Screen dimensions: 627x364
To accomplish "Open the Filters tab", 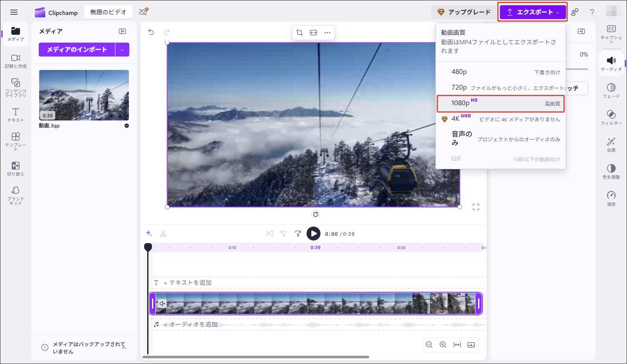I will [x=611, y=117].
